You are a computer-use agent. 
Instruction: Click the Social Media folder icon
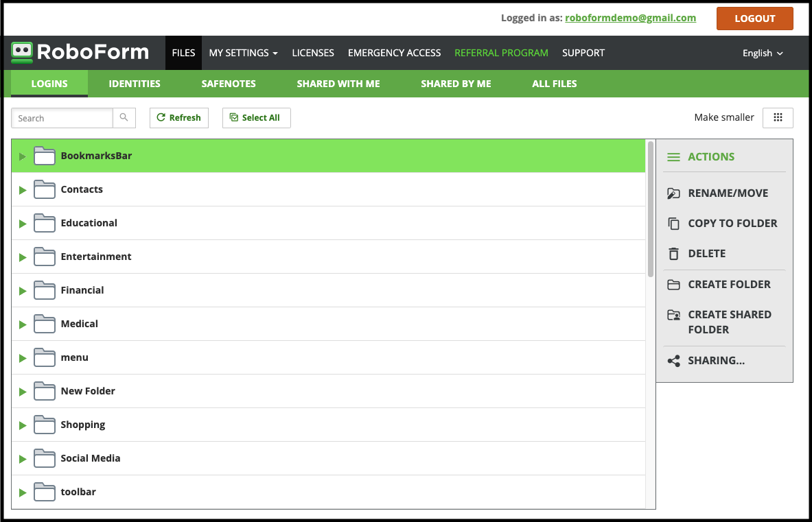click(x=45, y=458)
